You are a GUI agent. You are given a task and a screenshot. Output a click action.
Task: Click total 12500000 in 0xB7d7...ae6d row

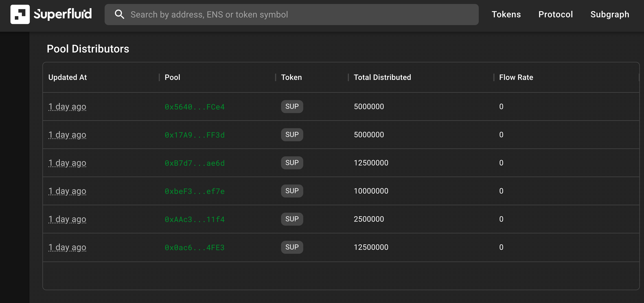pyautogui.click(x=371, y=163)
